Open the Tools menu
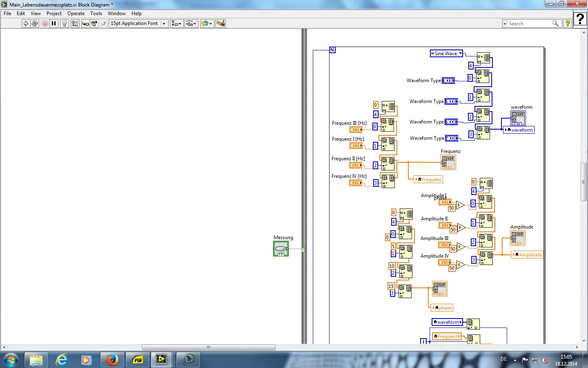The height and width of the screenshot is (368, 588). (x=96, y=13)
